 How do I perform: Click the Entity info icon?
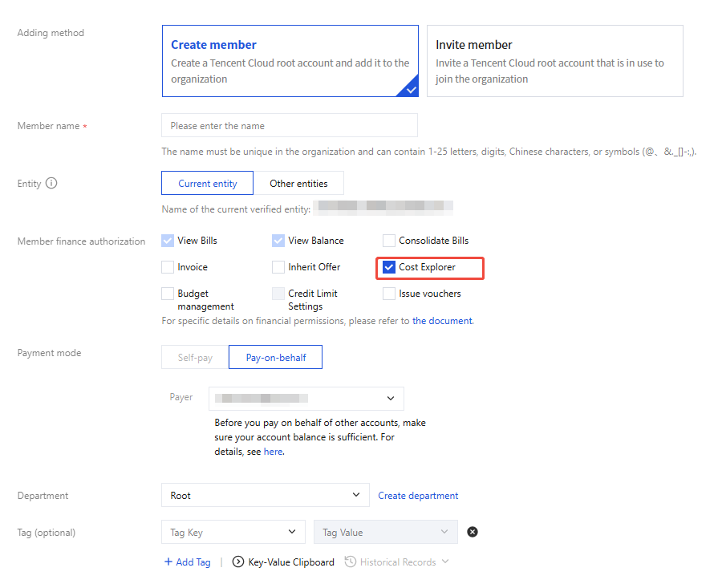pos(51,183)
